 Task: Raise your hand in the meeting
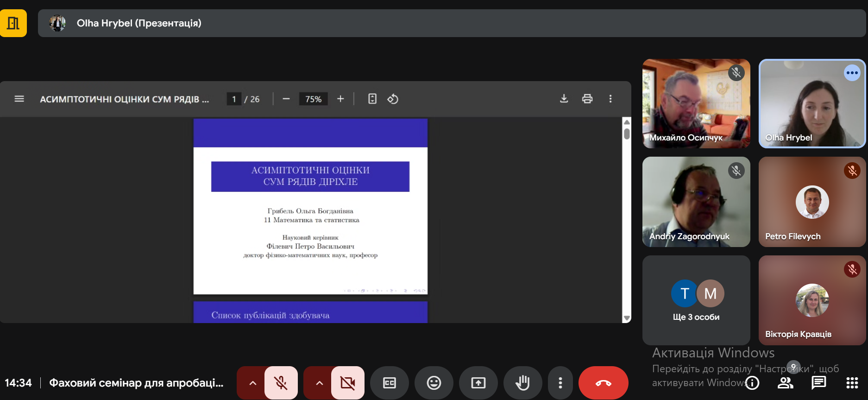pyautogui.click(x=522, y=383)
